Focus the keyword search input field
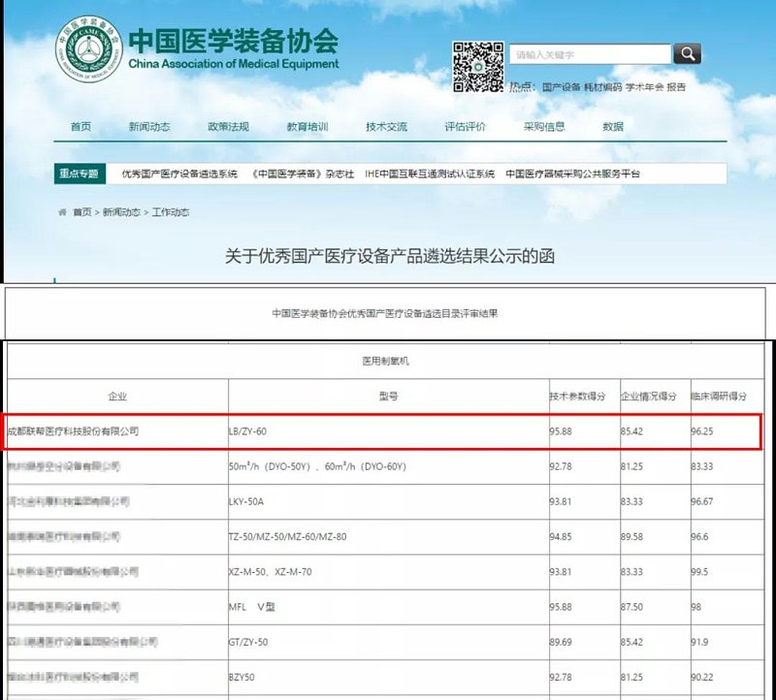Viewport: 776px width, 700px height. 591,54
